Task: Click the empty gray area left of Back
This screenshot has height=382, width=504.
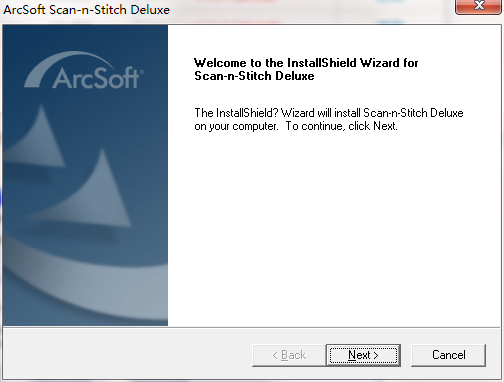Action: click(x=127, y=355)
